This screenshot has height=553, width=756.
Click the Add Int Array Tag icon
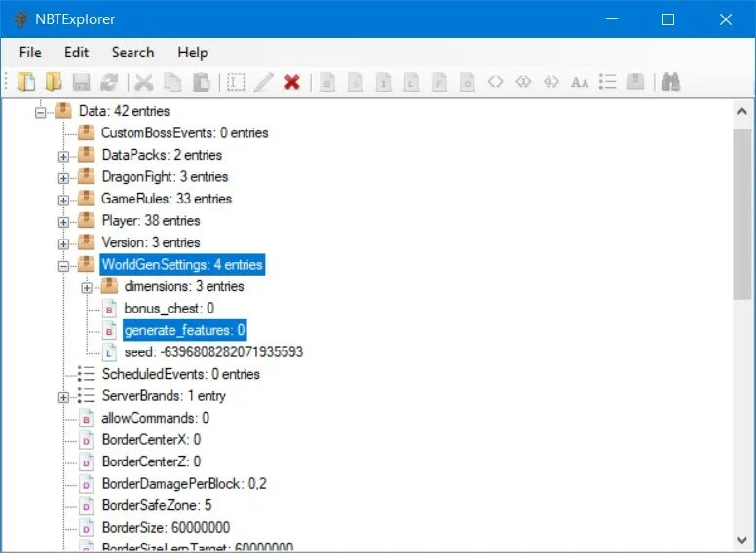coord(523,82)
